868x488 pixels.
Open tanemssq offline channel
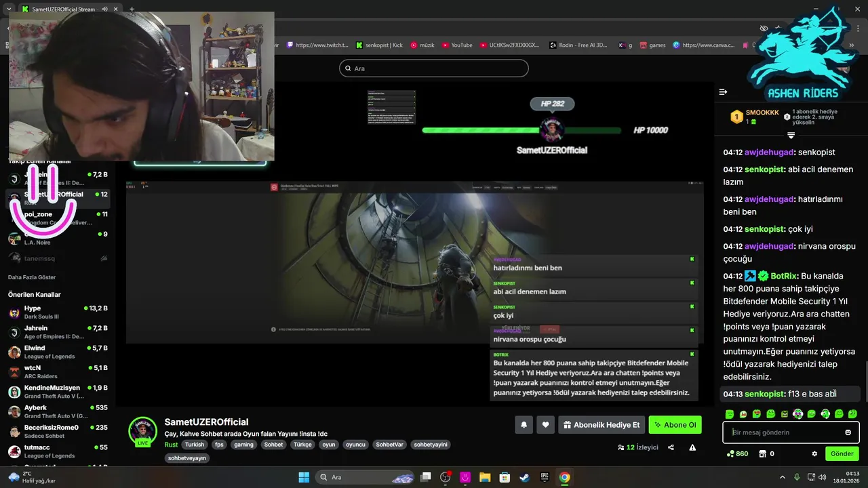point(58,258)
